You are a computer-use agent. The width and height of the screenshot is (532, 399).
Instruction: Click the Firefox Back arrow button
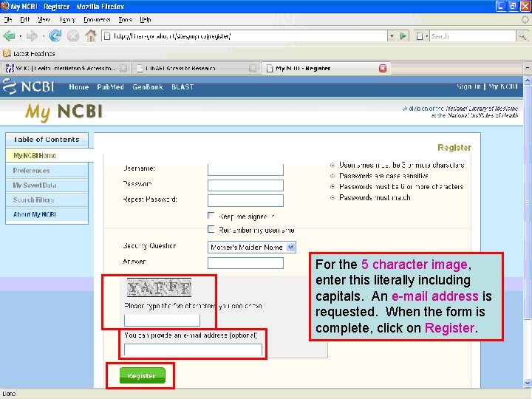point(9,35)
